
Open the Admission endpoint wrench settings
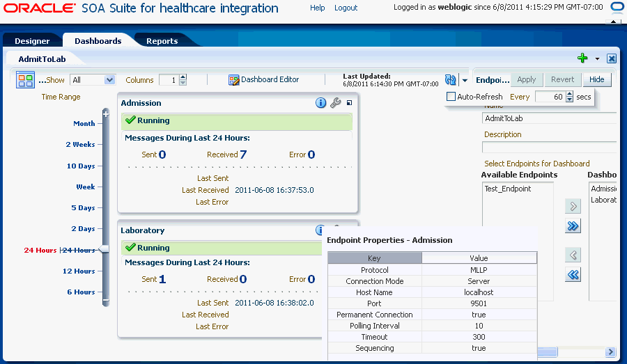point(335,103)
